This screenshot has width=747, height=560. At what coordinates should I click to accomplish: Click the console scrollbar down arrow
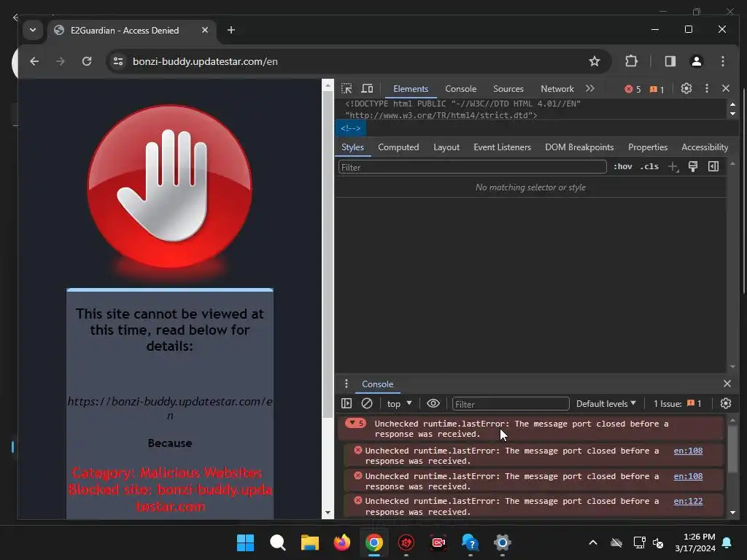point(732,513)
